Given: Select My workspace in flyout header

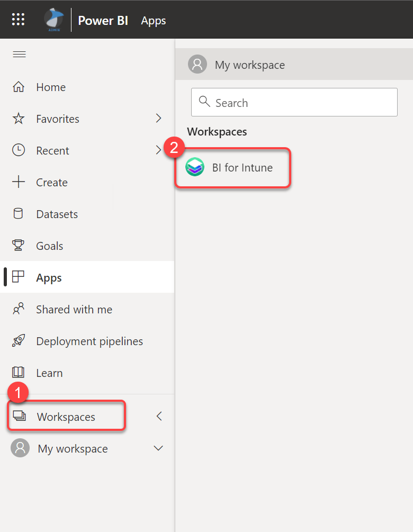Looking at the screenshot, I should [249, 65].
